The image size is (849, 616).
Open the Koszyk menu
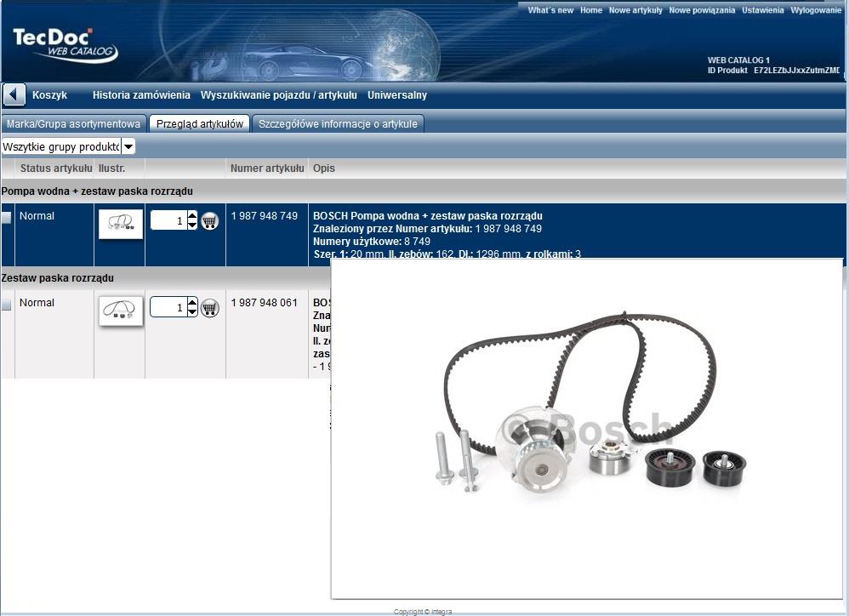(49, 95)
